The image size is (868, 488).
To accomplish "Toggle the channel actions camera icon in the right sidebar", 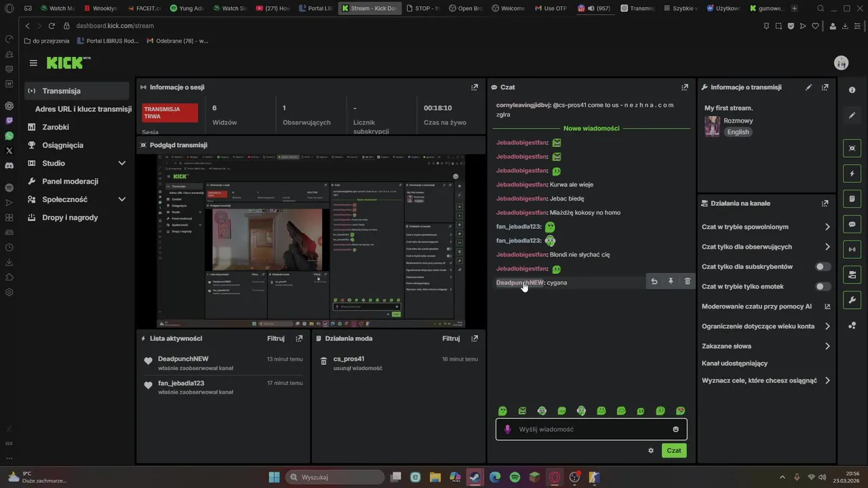I will click(x=852, y=274).
